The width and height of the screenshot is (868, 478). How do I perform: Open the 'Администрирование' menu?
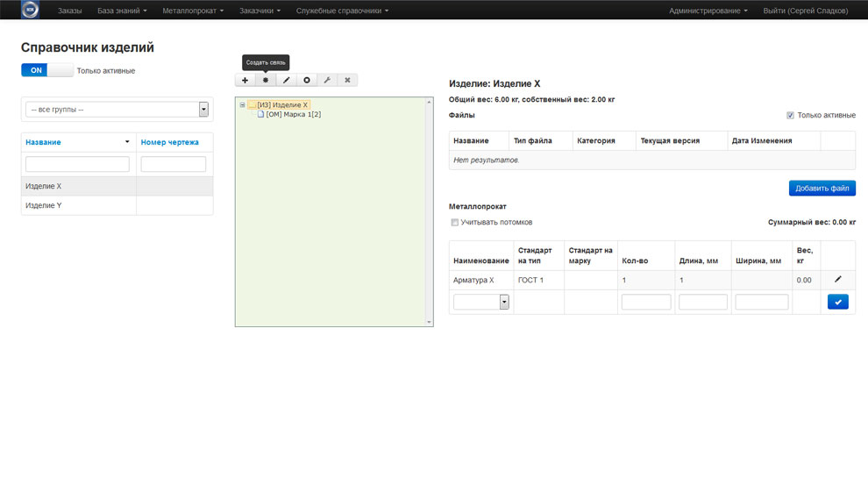coord(708,11)
